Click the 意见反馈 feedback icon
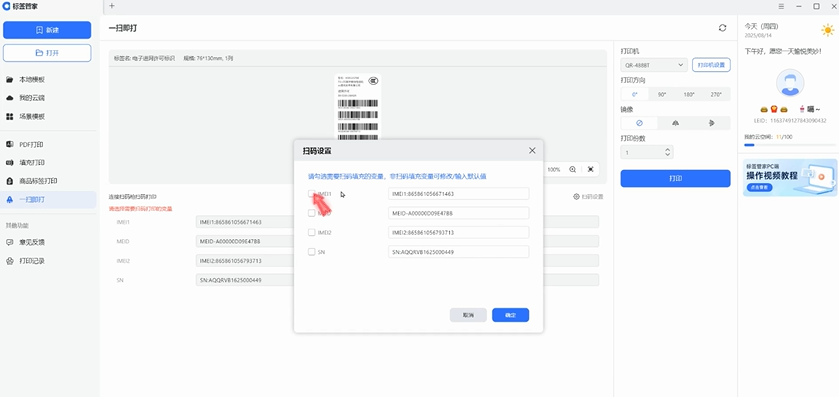Screen dimensions: 839x397 click(x=10, y=242)
